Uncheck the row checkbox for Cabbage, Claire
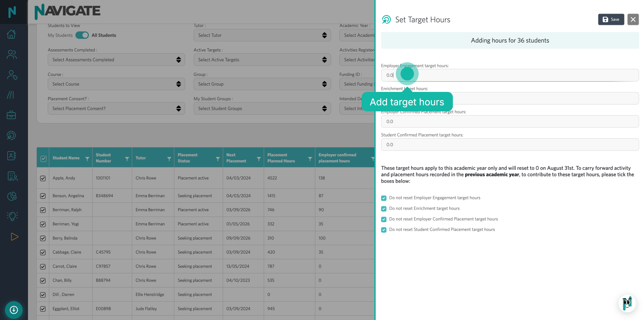Image resolution: width=644 pixels, height=320 pixels. pyautogui.click(x=43, y=252)
